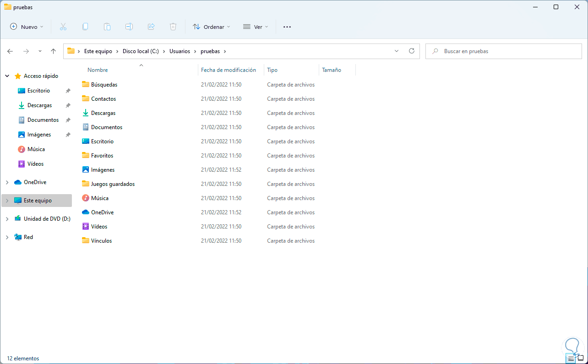Select Descargas in the navigation pane
The image size is (588, 364).
39,105
